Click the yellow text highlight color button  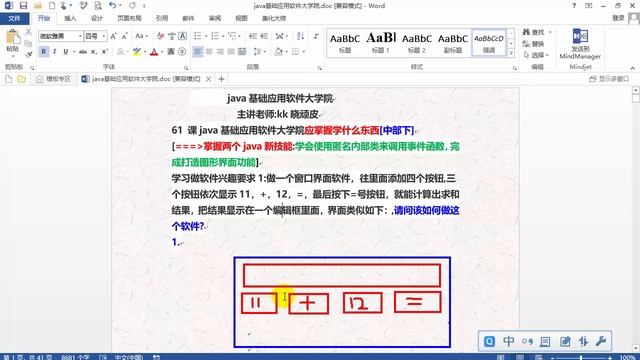click(x=137, y=51)
